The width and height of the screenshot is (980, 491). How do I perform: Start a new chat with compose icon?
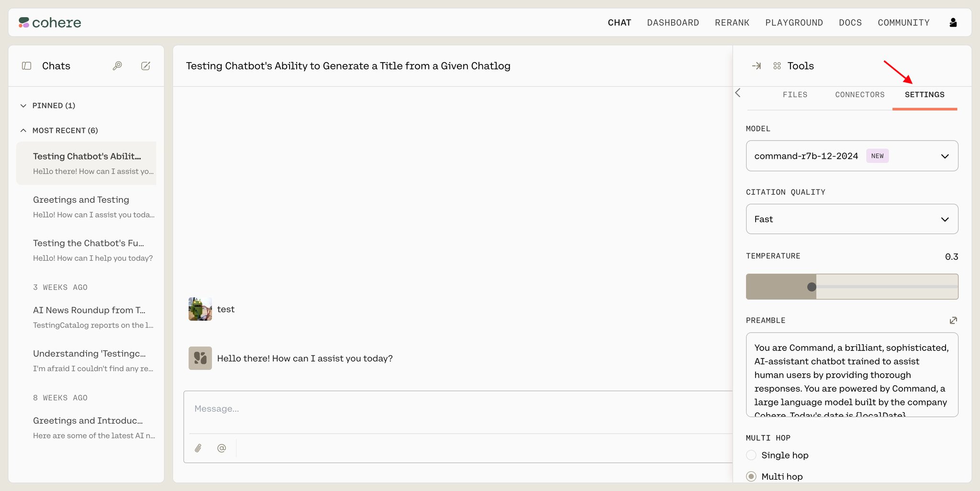[x=146, y=66]
